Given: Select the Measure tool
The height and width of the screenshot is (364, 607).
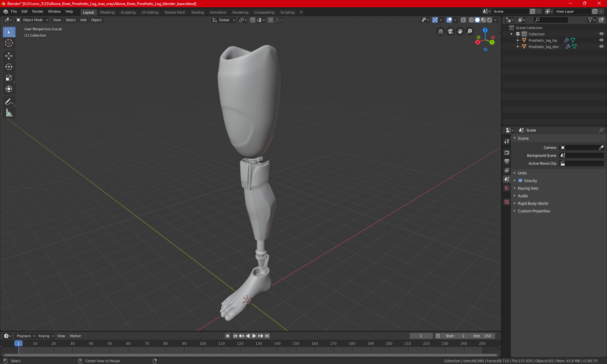Looking at the screenshot, I should [9, 113].
